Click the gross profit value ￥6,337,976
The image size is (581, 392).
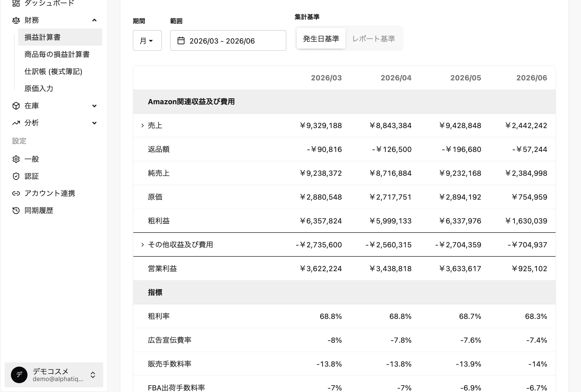coord(460,221)
